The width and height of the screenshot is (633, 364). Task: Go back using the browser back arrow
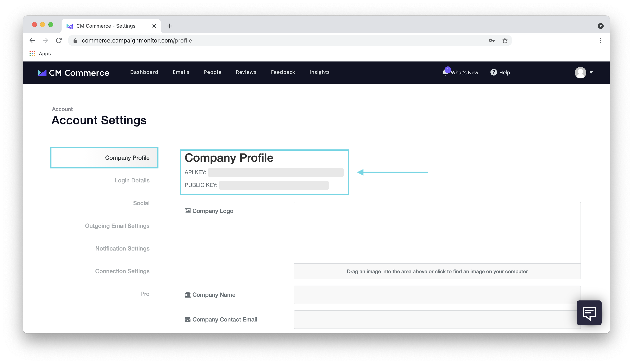[x=32, y=40]
